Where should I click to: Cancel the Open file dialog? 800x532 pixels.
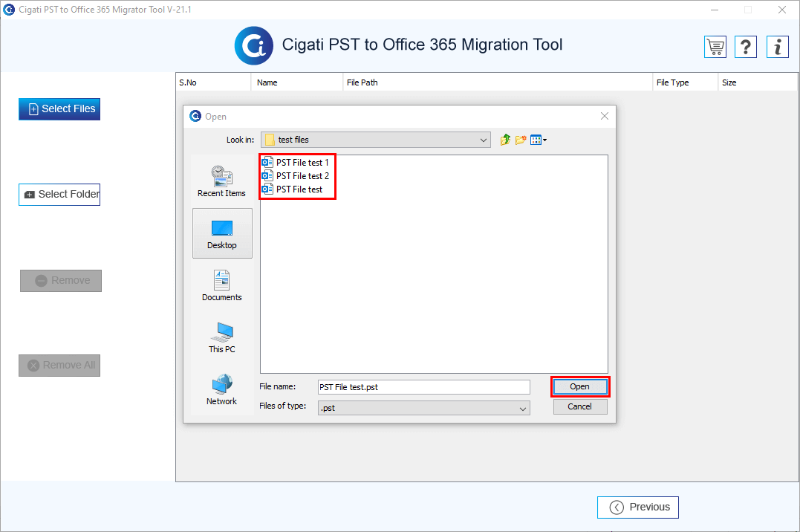580,406
